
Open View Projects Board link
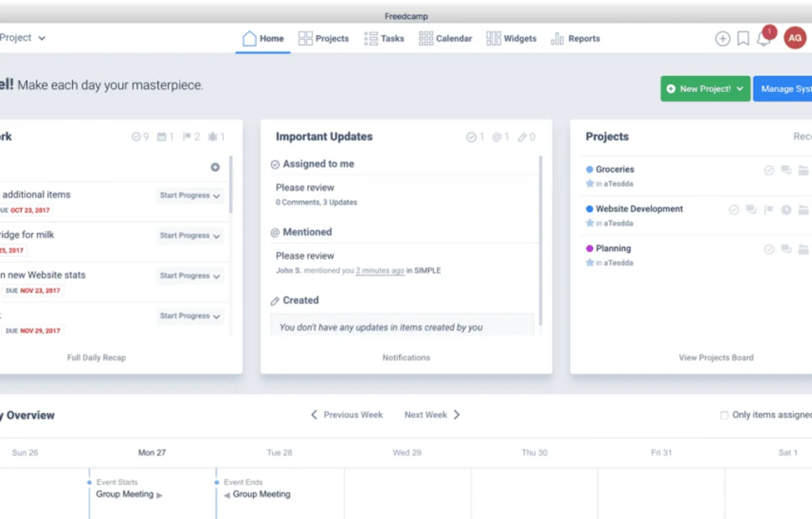pos(716,357)
